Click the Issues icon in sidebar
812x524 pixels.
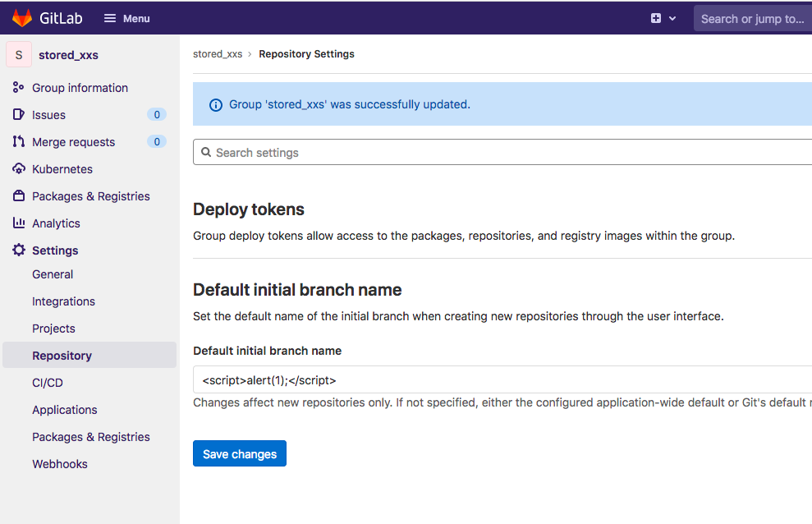point(18,115)
